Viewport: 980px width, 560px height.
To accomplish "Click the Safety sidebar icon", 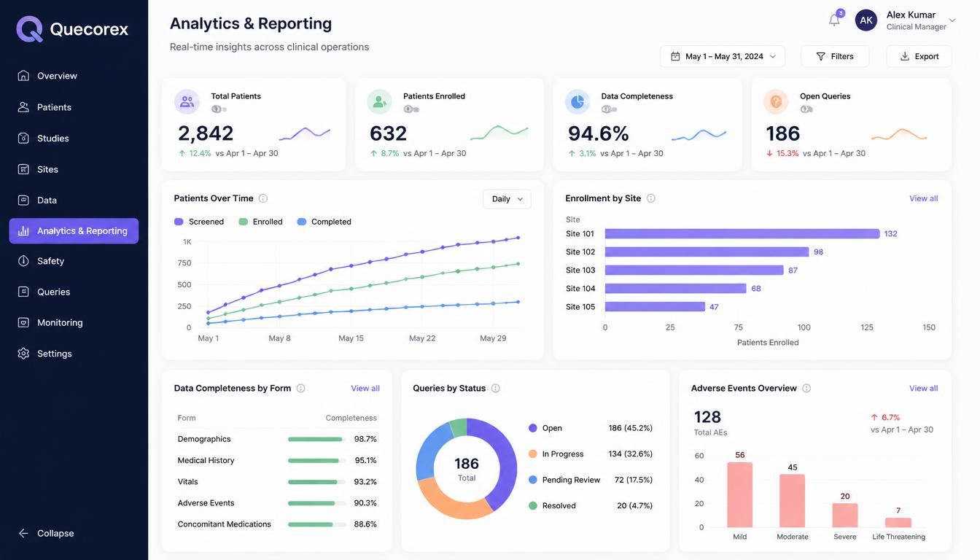I will [x=23, y=261].
